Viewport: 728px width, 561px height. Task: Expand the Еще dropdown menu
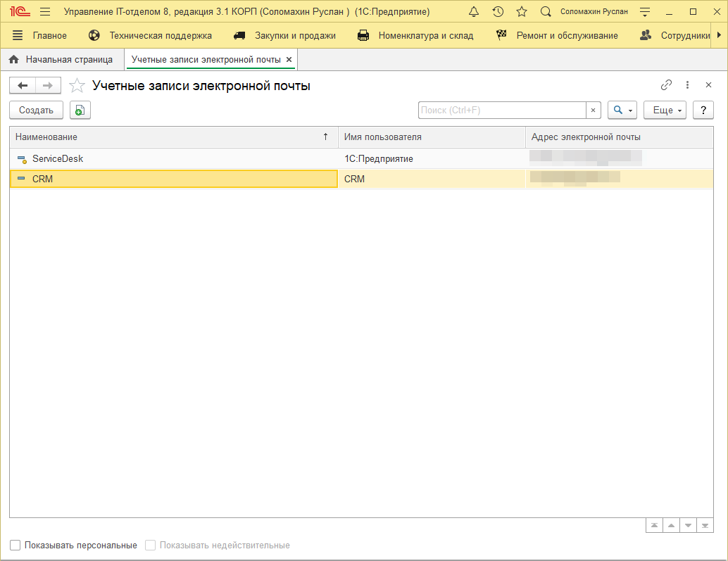pyautogui.click(x=665, y=110)
